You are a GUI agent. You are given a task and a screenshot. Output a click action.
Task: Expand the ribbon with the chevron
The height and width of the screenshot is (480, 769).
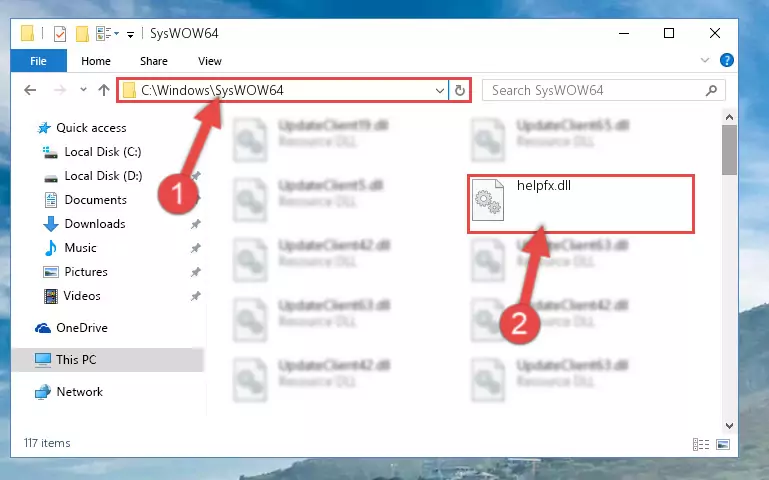click(x=705, y=60)
